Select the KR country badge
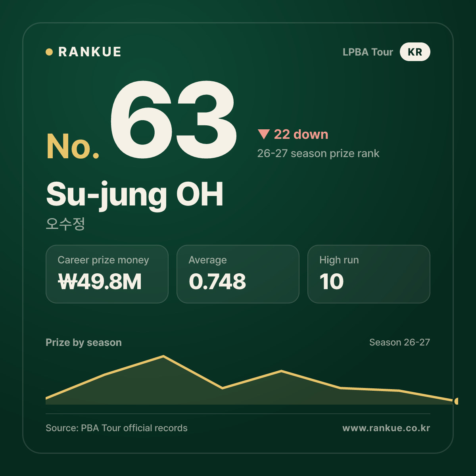The image size is (476, 476). (415, 52)
